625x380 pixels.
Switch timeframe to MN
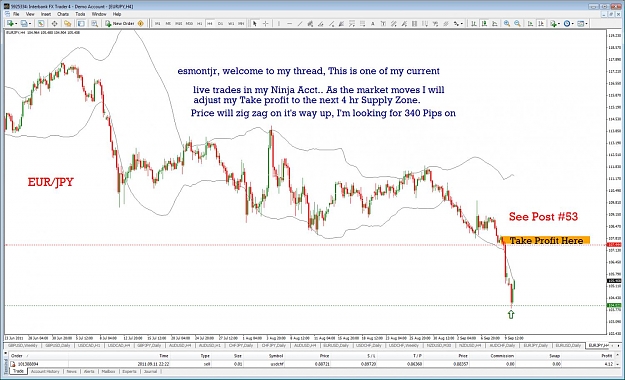pos(241,24)
